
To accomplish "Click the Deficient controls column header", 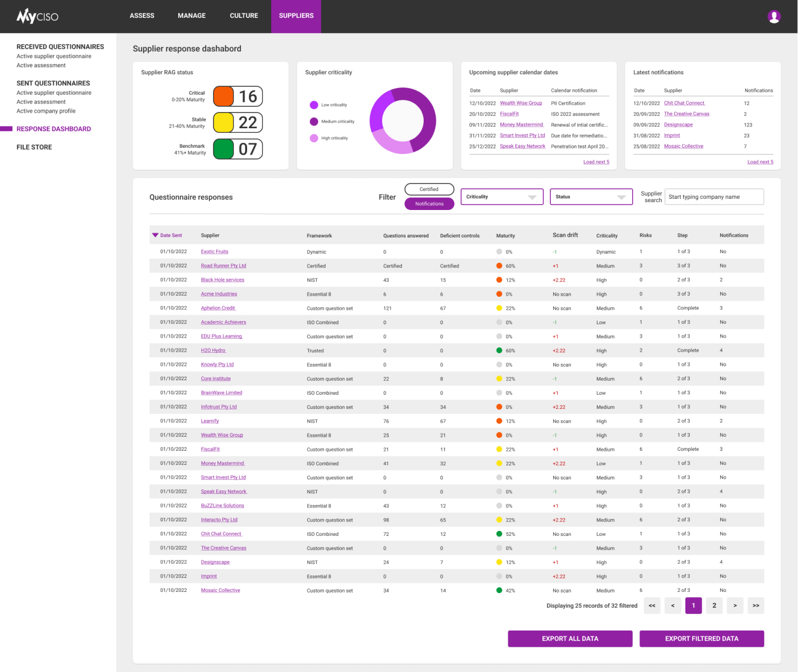I will point(460,236).
